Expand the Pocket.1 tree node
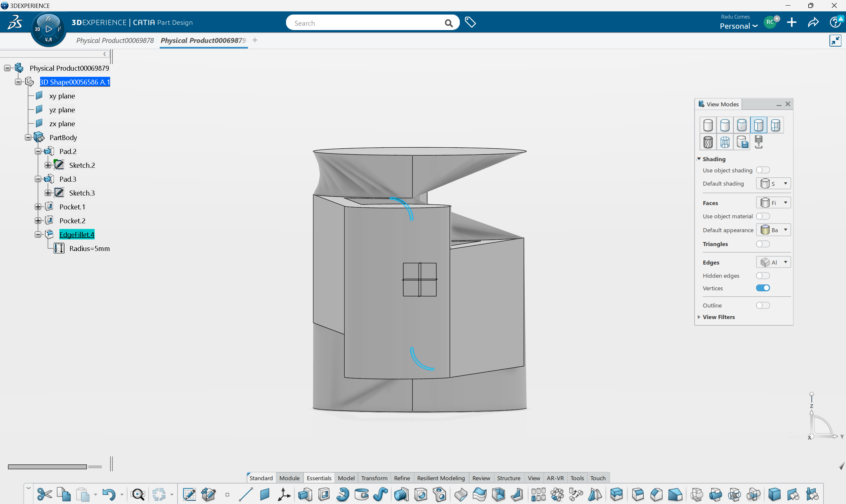The image size is (846, 504). (38, 207)
